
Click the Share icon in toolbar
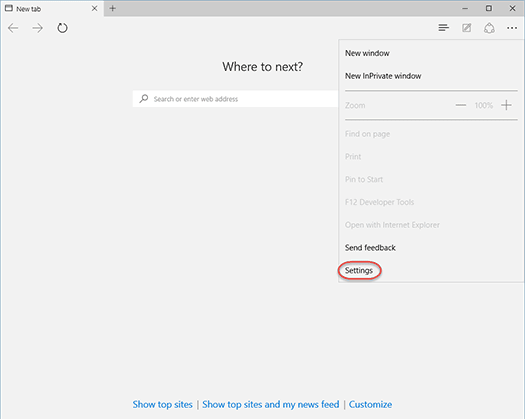[x=489, y=28]
